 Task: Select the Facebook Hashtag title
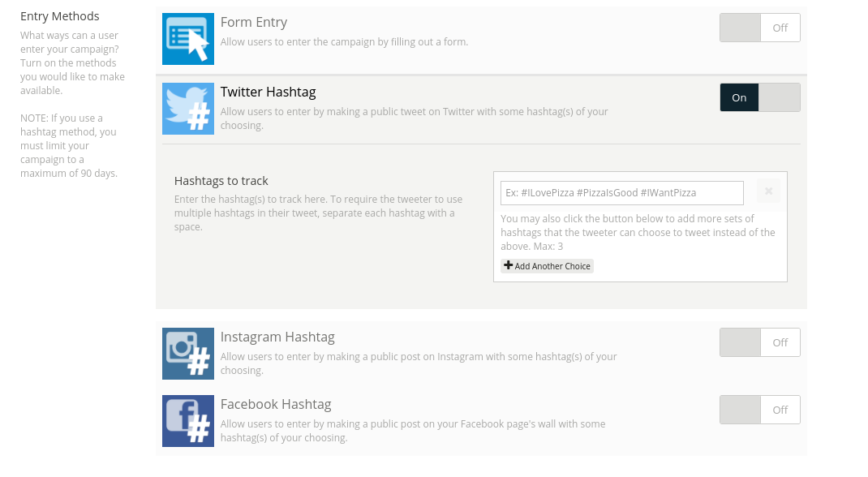(x=276, y=404)
